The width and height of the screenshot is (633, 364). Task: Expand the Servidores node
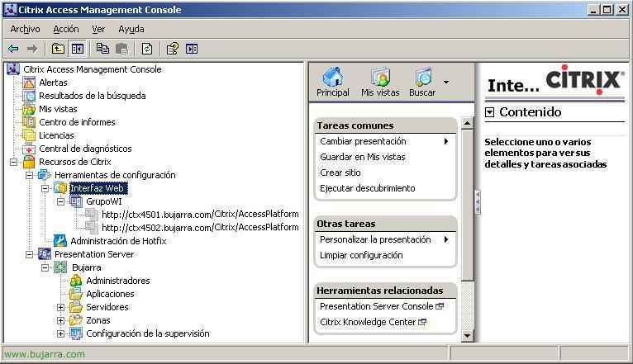(60, 308)
